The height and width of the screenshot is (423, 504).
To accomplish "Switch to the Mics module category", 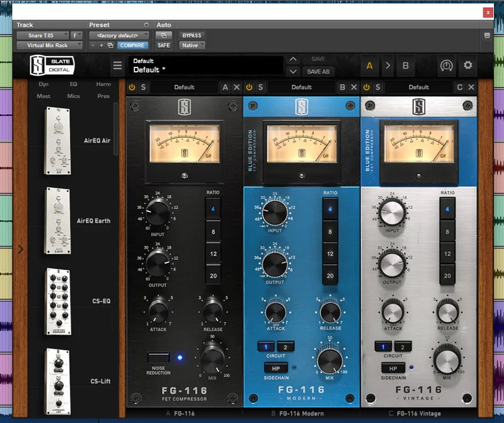I will tap(74, 96).
